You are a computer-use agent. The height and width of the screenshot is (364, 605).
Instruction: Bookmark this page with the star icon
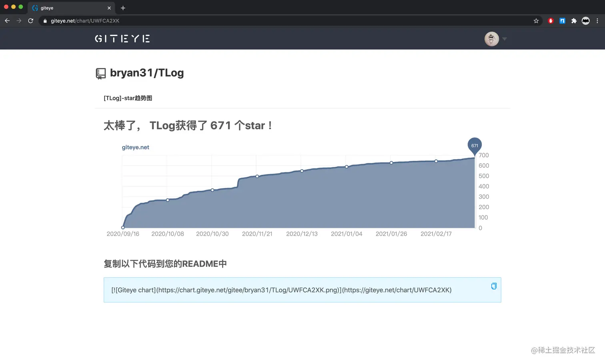536,21
